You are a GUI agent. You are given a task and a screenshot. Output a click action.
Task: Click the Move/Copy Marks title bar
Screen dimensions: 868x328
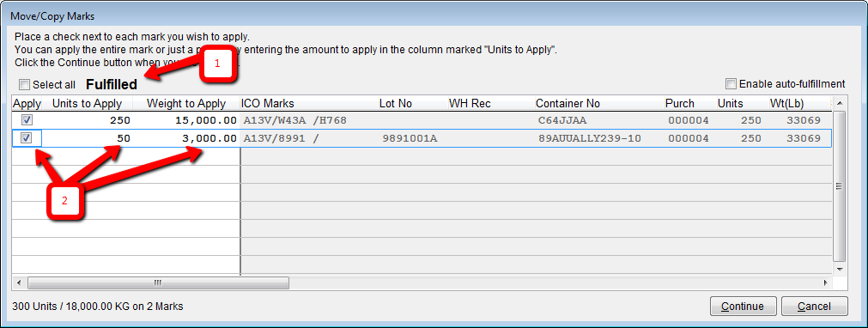pos(434,16)
